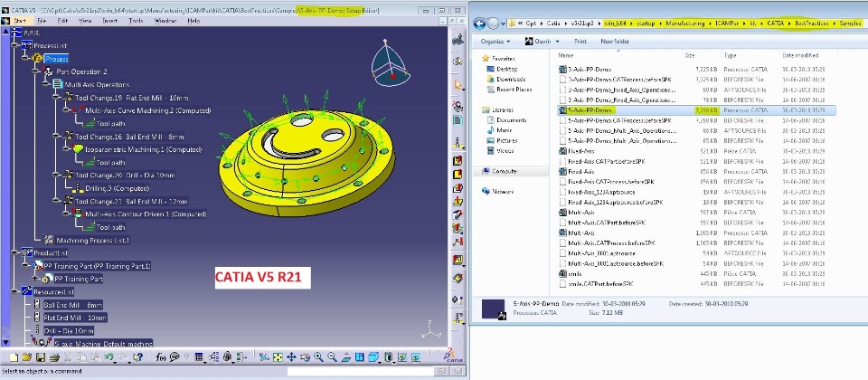The width and height of the screenshot is (868, 380).
Task: Click the Select arrow tool in right toolbar
Action: click(458, 85)
